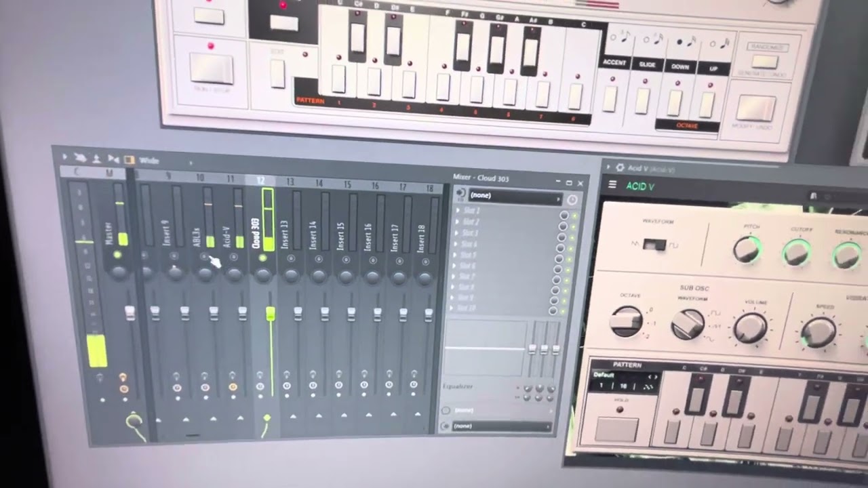Screen dimensions: 868x488
Task: Open the audio input (none) dropdown
Action: 515,196
